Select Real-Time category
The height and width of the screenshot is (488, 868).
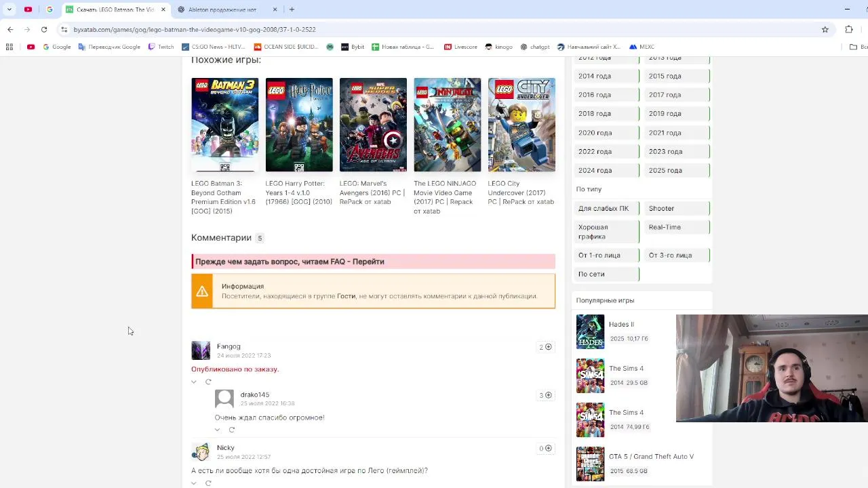(677, 227)
